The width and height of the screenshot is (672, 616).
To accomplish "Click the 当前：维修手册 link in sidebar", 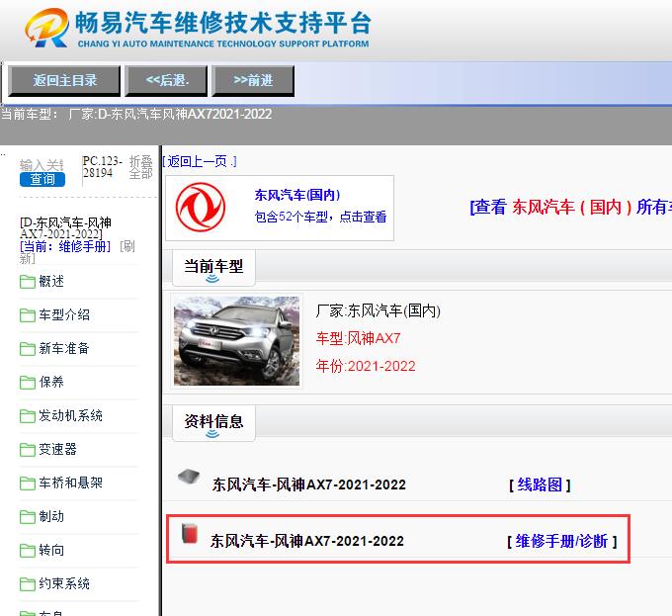I will tap(65, 246).
